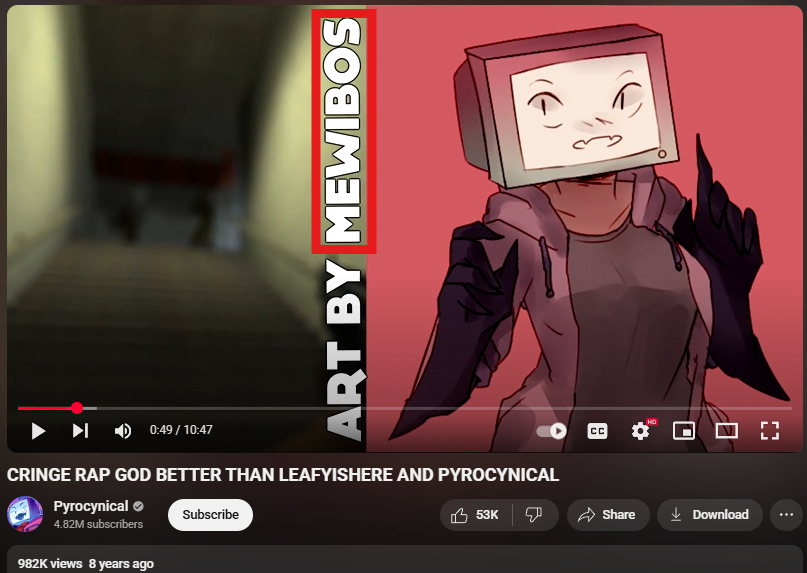Click the Pyrocynical channel avatar
807x573 pixels.
click(25, 515)
